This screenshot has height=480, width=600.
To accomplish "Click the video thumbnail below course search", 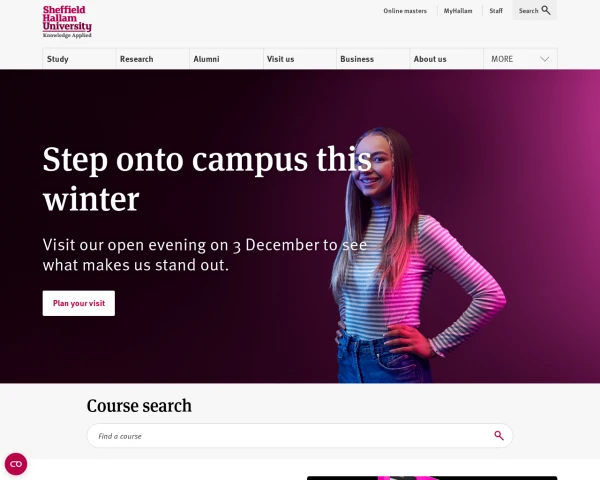I will [432, 478].
